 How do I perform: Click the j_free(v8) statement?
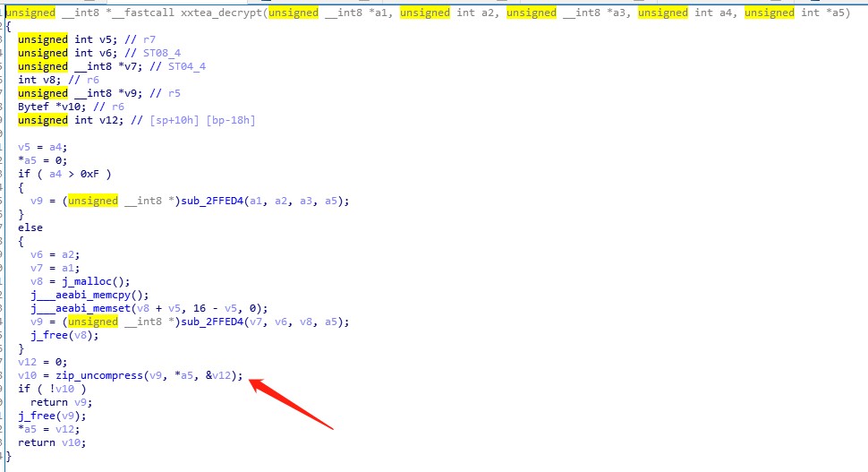tap(64, 335)
